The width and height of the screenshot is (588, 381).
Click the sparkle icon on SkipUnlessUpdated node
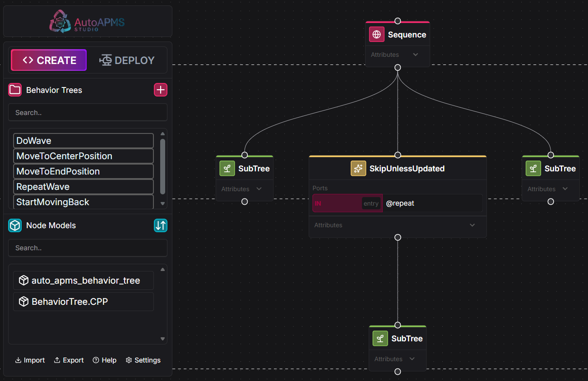[358, 169]
